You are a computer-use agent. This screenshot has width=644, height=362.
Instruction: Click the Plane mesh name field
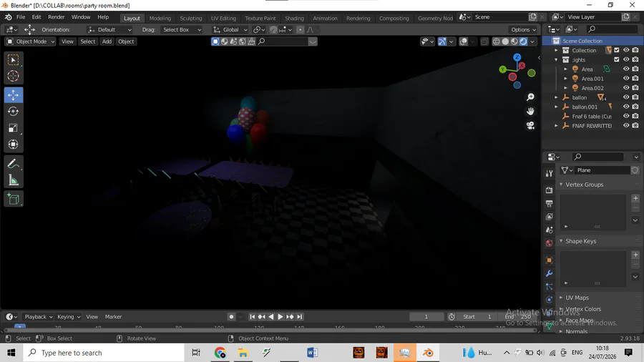[602, 170]
